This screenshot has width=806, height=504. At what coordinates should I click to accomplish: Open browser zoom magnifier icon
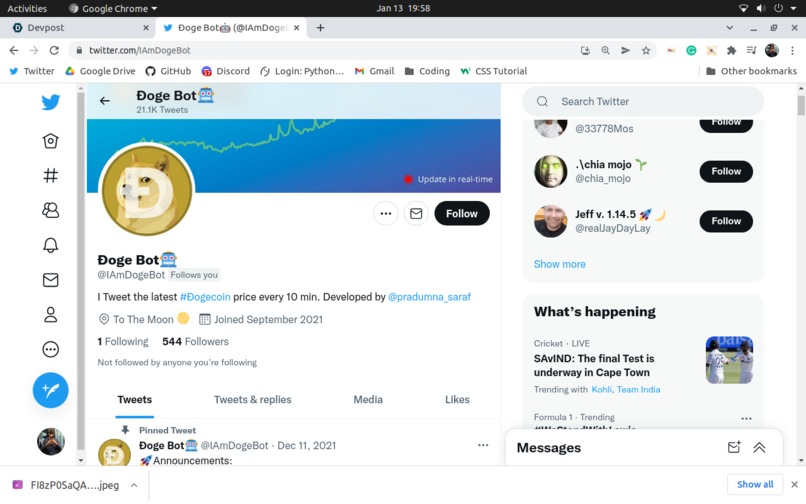coord(606,50)
